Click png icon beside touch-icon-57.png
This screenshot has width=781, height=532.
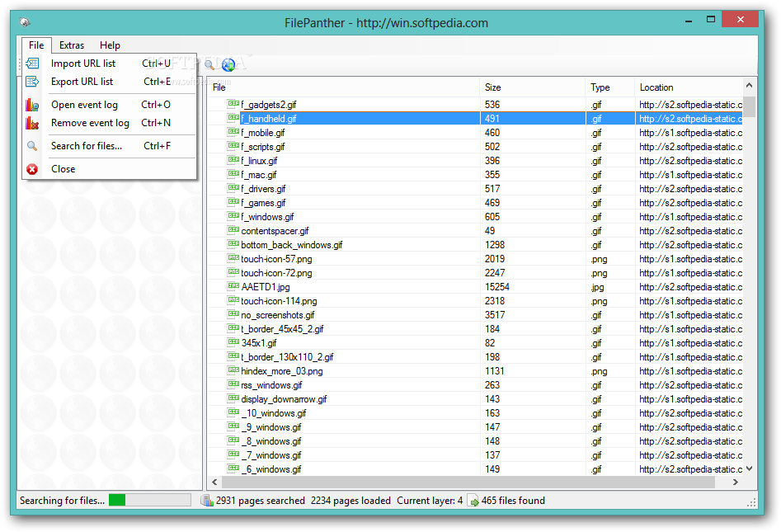(233, 258)
